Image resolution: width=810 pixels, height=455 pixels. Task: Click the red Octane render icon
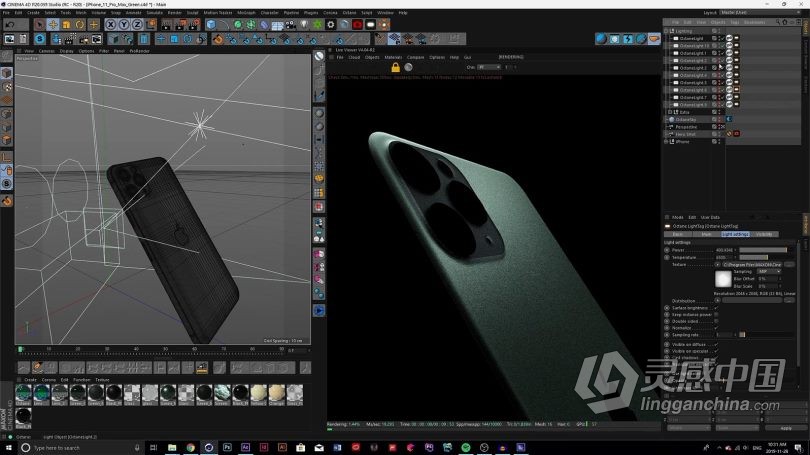coord(357,24)
